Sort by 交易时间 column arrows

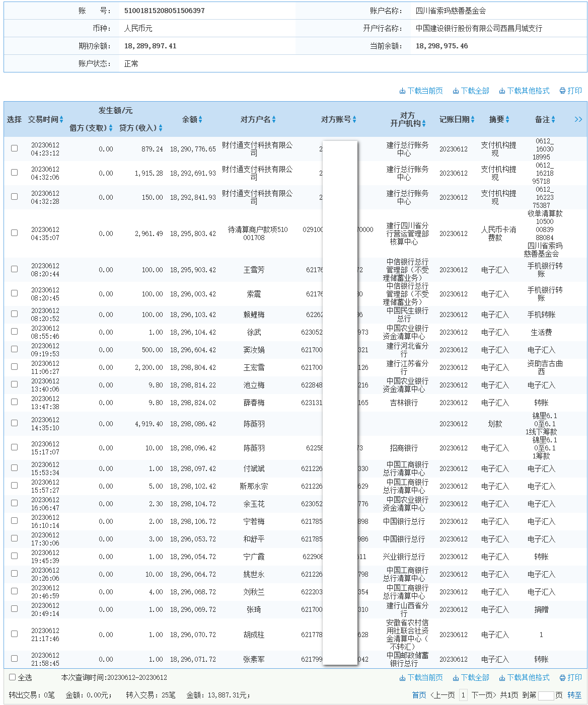tap(61, 119)
